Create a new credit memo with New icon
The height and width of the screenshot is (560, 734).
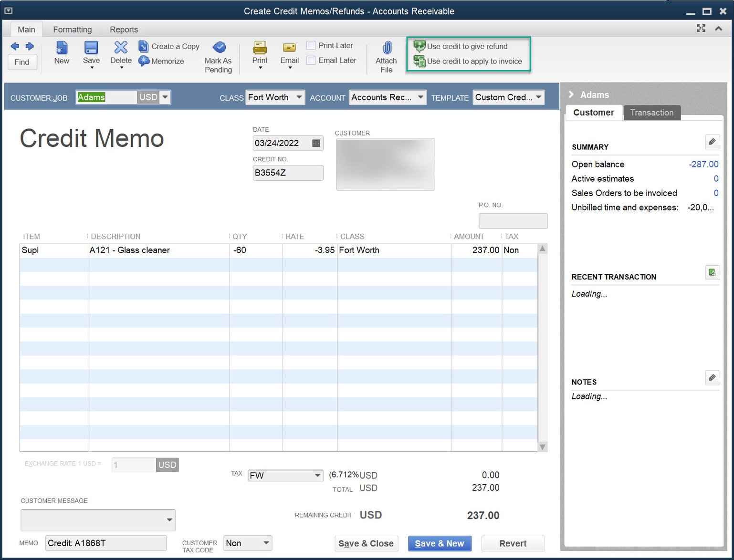[61, 53]
